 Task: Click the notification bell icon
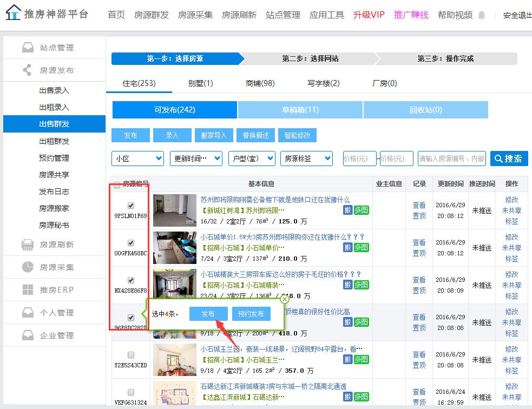(x=482, y=15)
